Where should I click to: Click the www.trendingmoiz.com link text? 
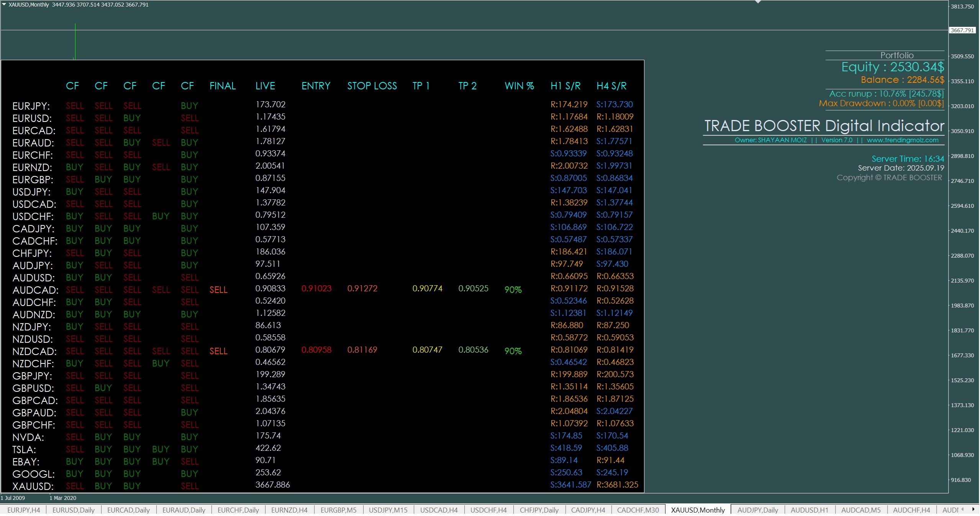tap(902, 140)
